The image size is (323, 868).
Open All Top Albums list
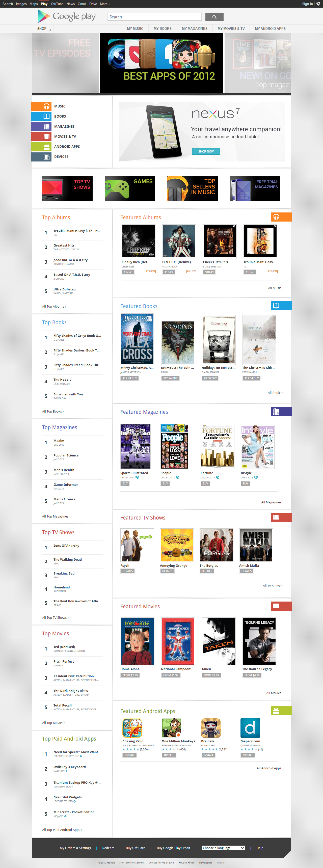pyautogui.click(x=54, y=306)
